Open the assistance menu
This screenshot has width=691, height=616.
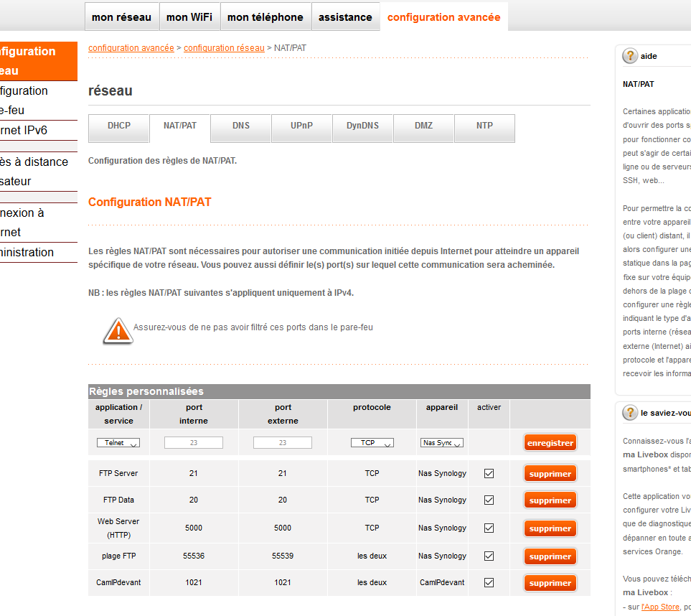click(x=345, y=17)
